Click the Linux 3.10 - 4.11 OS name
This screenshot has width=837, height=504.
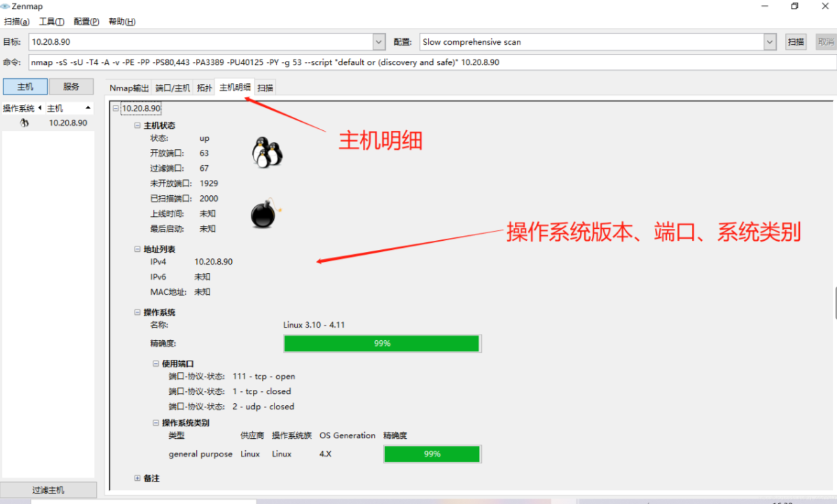point(314,325)
